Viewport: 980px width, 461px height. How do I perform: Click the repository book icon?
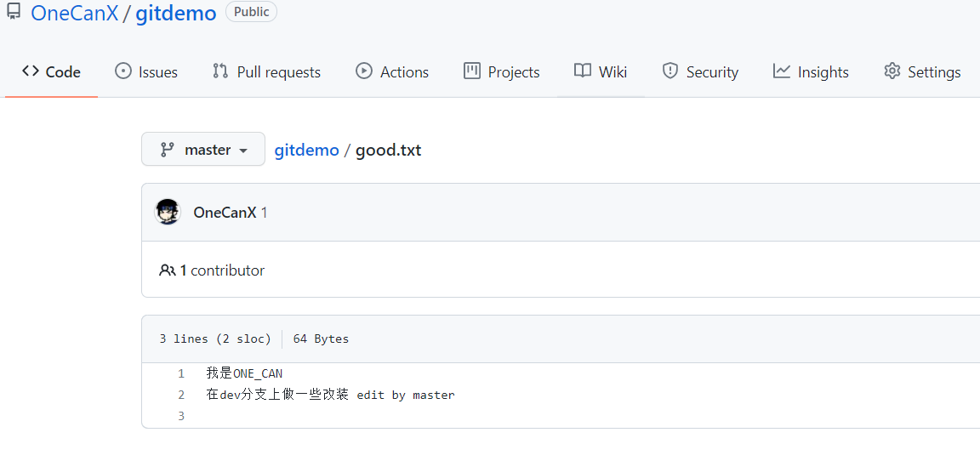click(x=14, y=12)
